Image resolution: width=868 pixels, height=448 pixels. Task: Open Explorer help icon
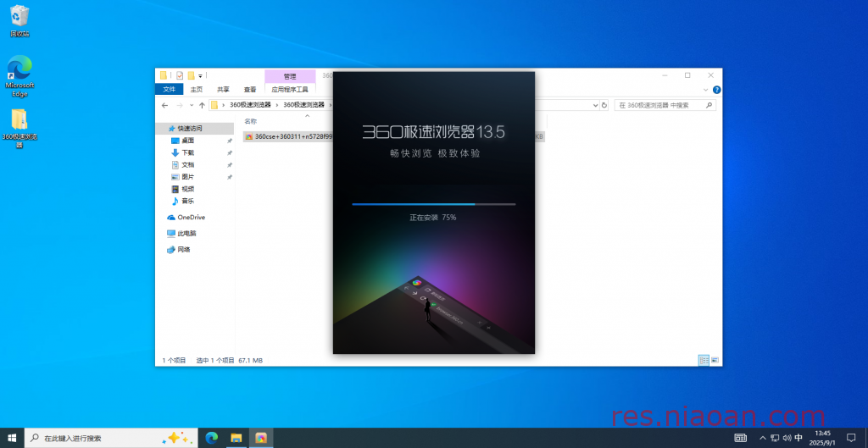[x=717, y=90]
